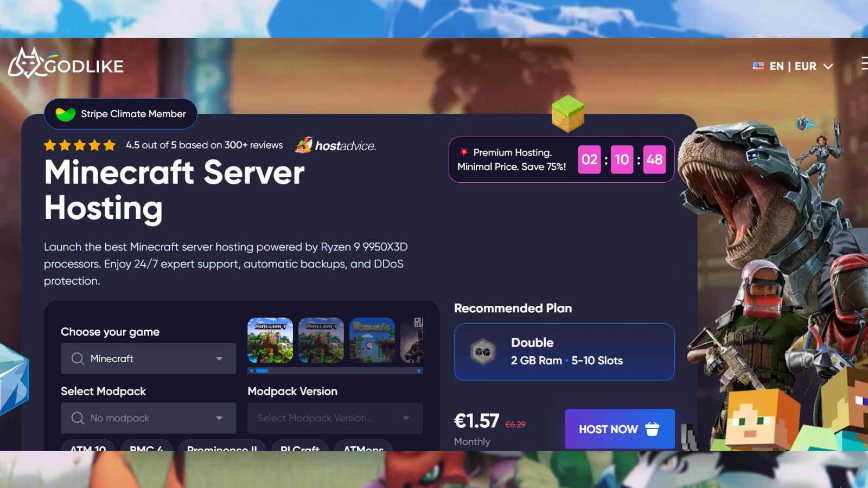Click the pink spark icon beside Premium Hosting
The height and width of the screenshot is (488, 868).
click(464, 152)
